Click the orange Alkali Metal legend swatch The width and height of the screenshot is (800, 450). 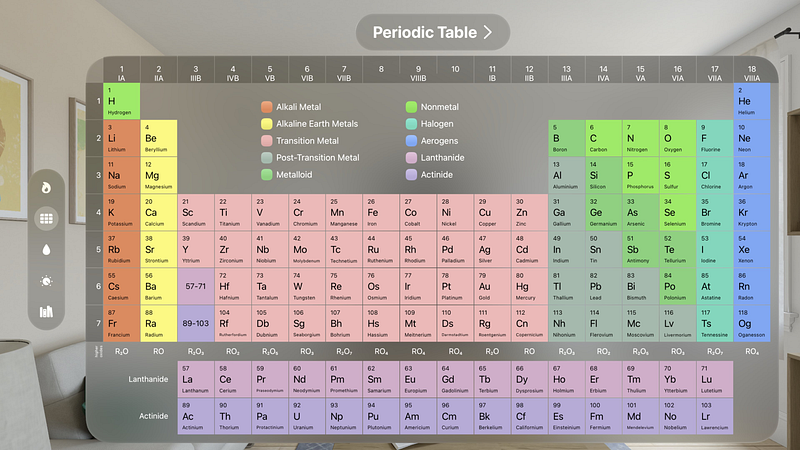coord(266,107)
